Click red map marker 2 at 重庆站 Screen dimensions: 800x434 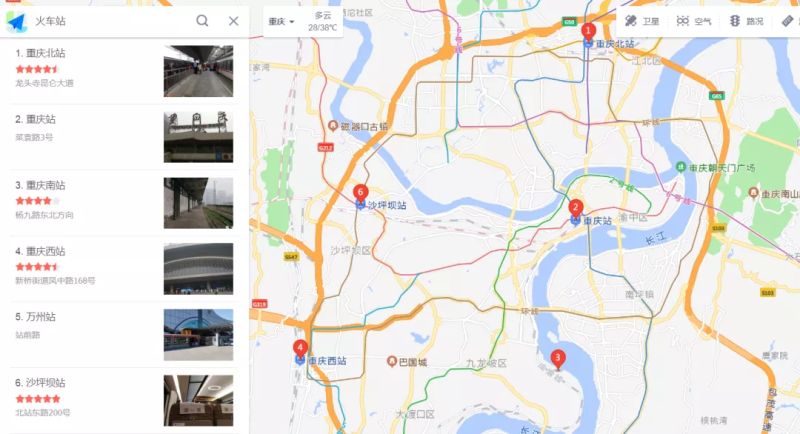(x=576, y=209)
